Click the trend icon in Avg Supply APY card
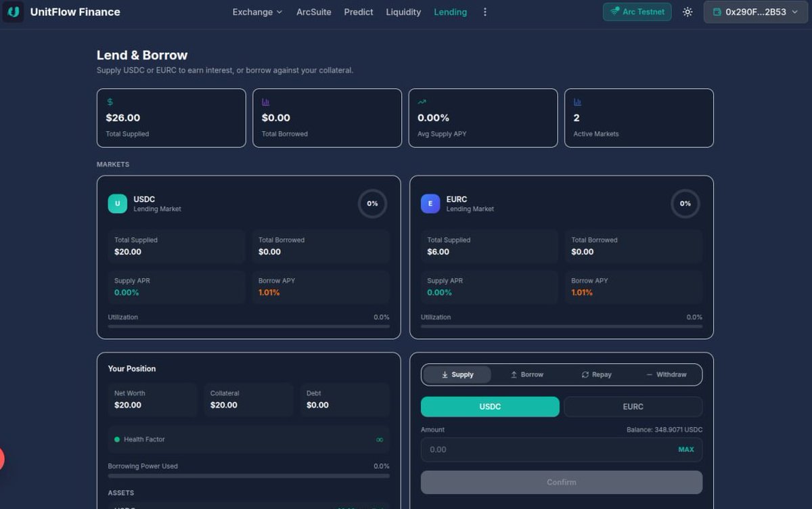Screen dimensions: 812x509 [x=422, y=102]
